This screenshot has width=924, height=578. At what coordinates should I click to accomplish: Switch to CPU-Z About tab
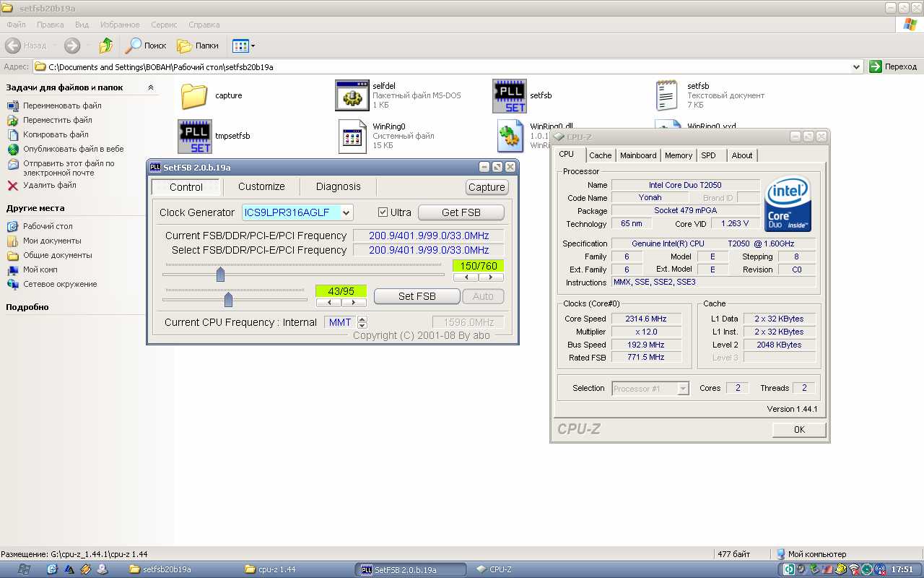pyautogui.click(x=742, y=155)
